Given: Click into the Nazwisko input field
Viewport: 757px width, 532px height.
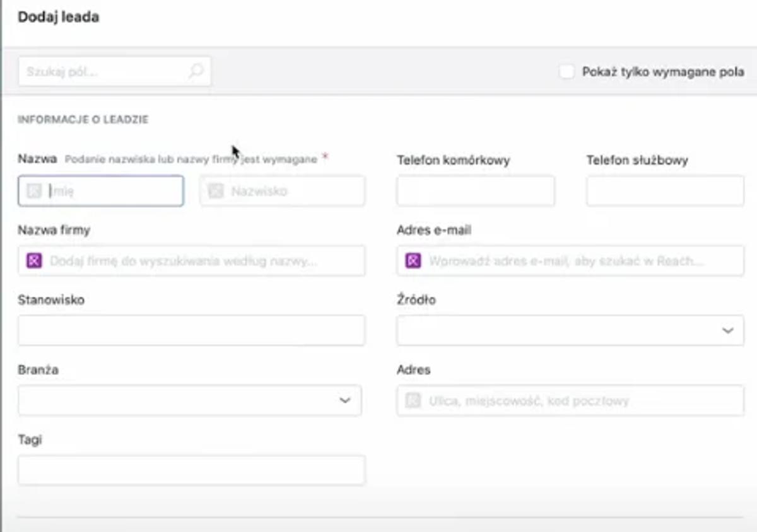Looking at the screenshot, I should pyautogui.click(x=283, y=191).
